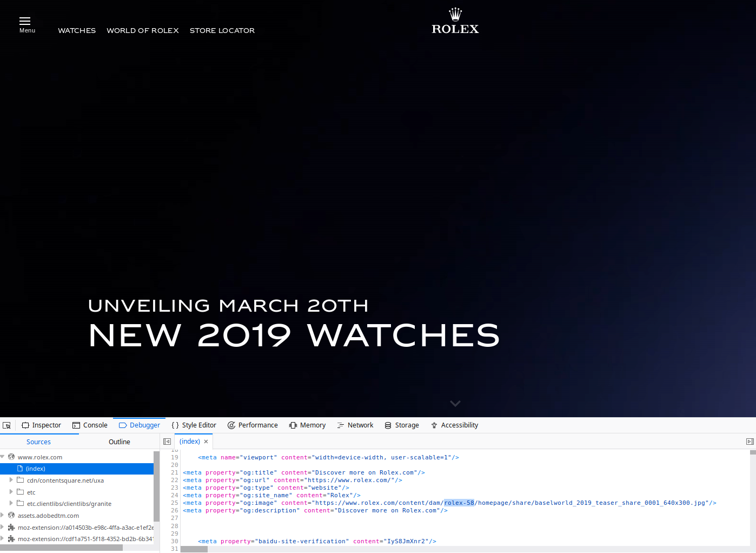The height and width of the screenshot is (553, 756).
Task: Click the globe icon beside assets.adobedtm.com
Action: tap(11, 515)
